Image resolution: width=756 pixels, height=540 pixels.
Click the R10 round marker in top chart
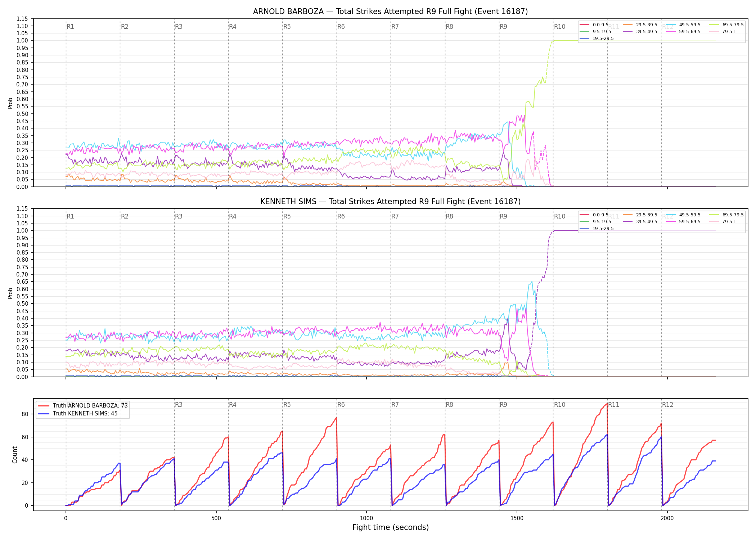tap(559, 27)
